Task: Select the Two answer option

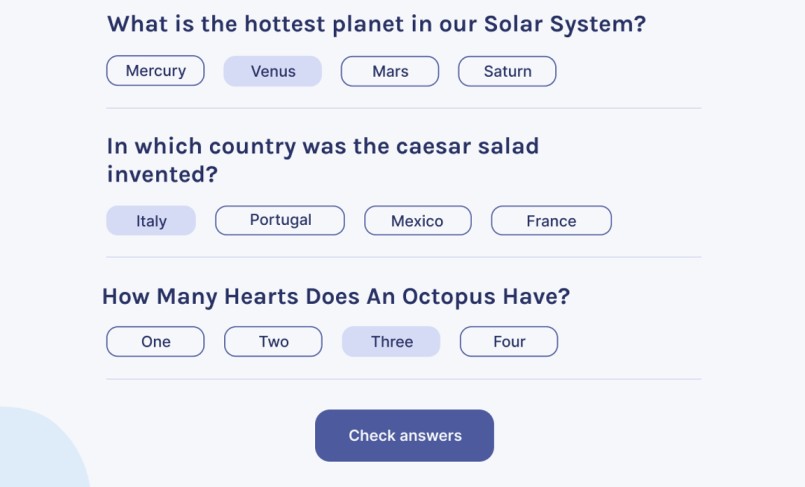Action: tap(273, 341)
